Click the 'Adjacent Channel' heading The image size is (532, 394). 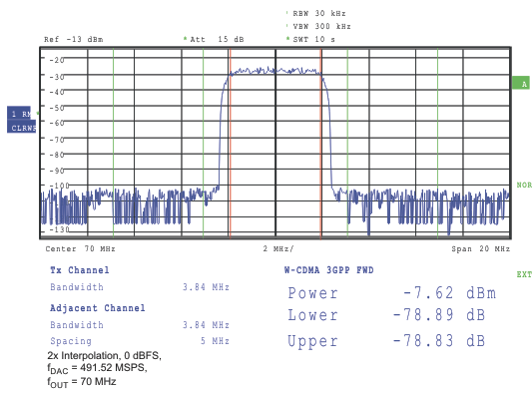click(98, 308)
